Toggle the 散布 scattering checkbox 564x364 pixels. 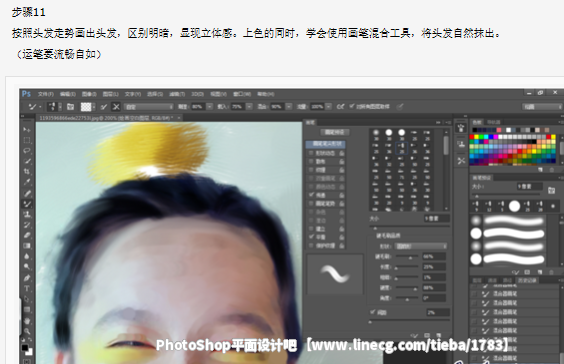coord(311,161)
